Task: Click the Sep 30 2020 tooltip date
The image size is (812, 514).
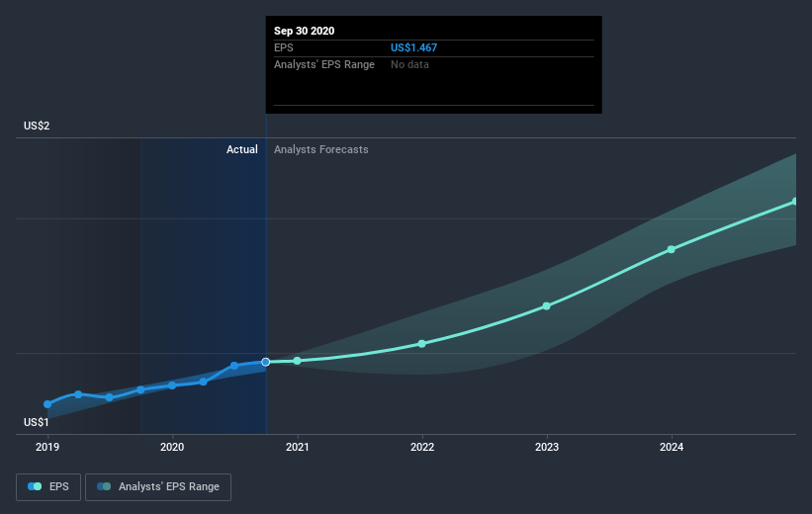Action: coord(304,31)
